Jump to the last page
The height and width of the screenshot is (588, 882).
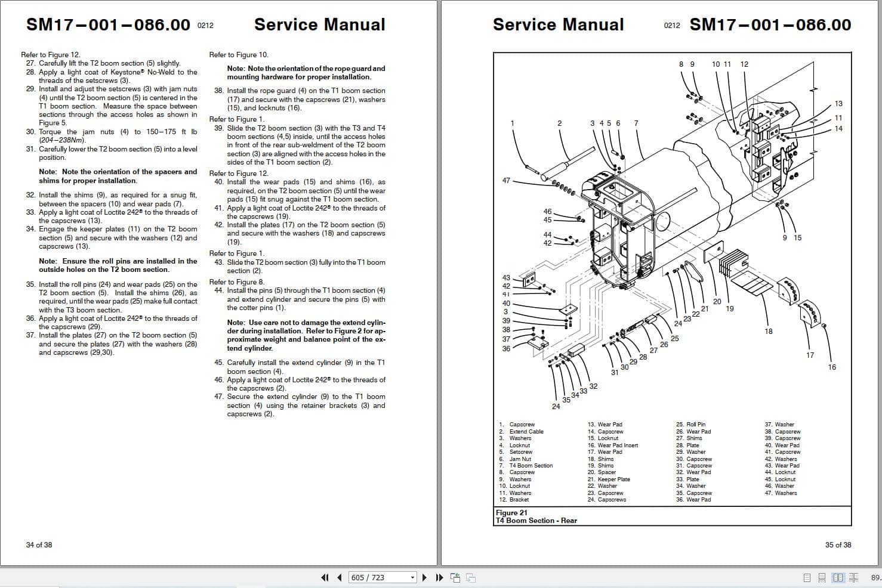(439, 577)
